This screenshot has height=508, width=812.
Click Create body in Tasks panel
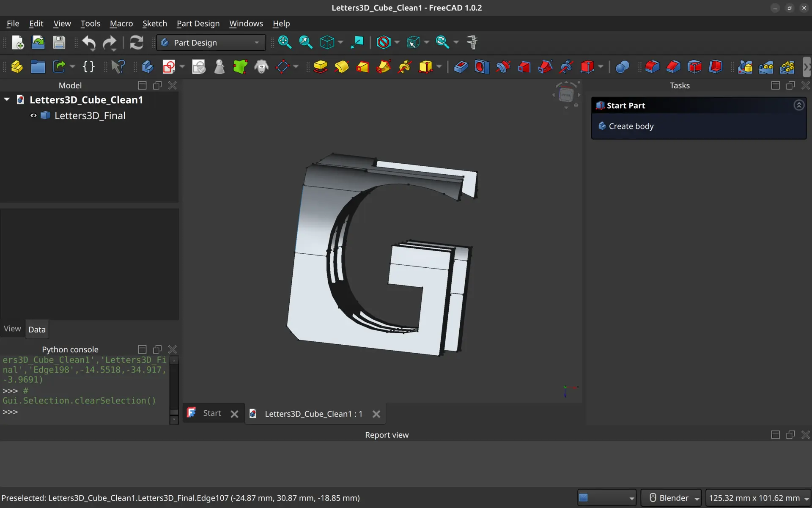631,126
